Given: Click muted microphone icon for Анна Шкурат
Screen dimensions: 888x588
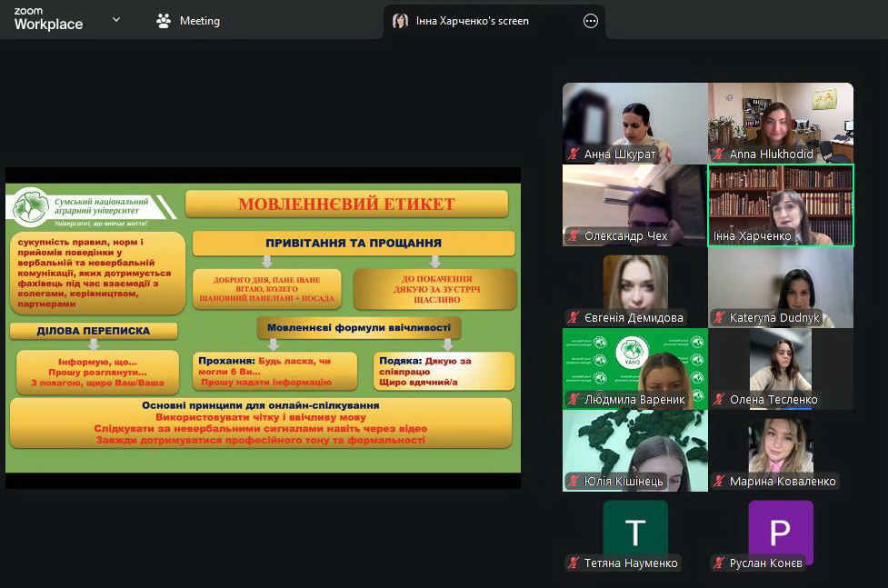Looking at the screenshot, I should pyautogui.click(x=574, y=154).
